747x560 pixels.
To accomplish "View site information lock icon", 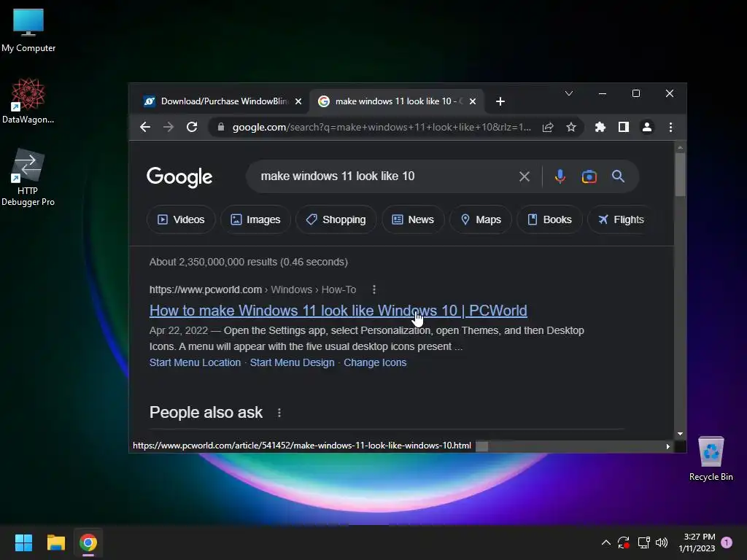I will point(220,127).
